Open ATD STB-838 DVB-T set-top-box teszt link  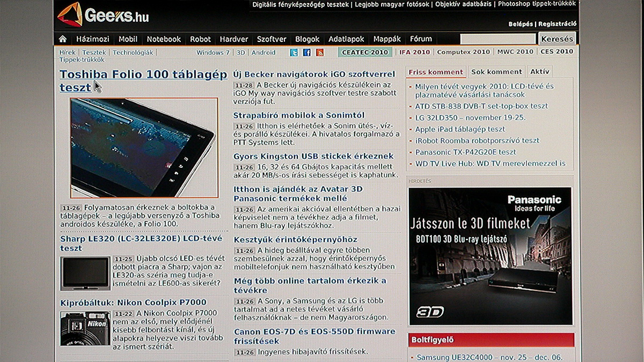pyautogui.click(x=481, y=106)
